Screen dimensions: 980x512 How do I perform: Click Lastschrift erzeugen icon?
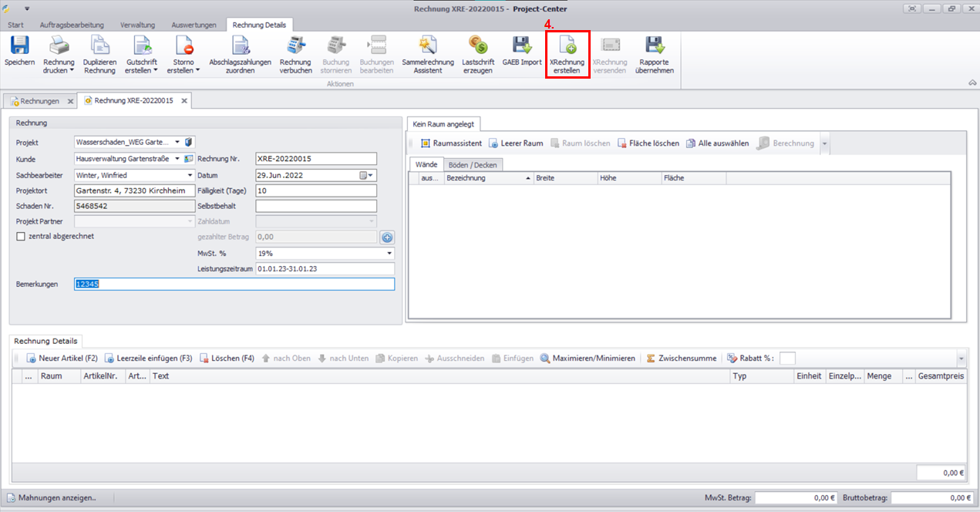point(477,46)
